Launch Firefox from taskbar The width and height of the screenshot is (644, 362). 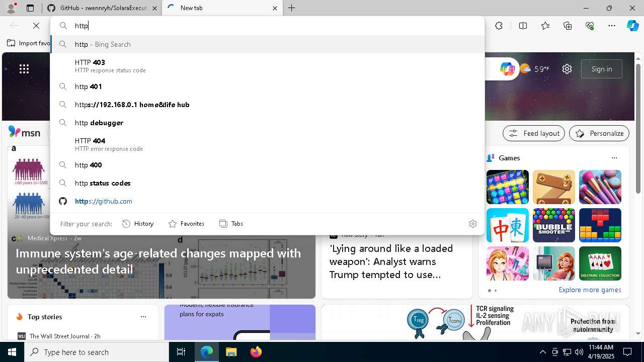[x=256, y=352]
